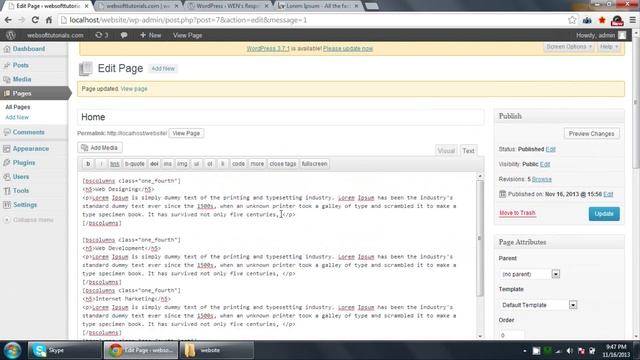
Task: Edit the Public visibility link
Action: 545,164
